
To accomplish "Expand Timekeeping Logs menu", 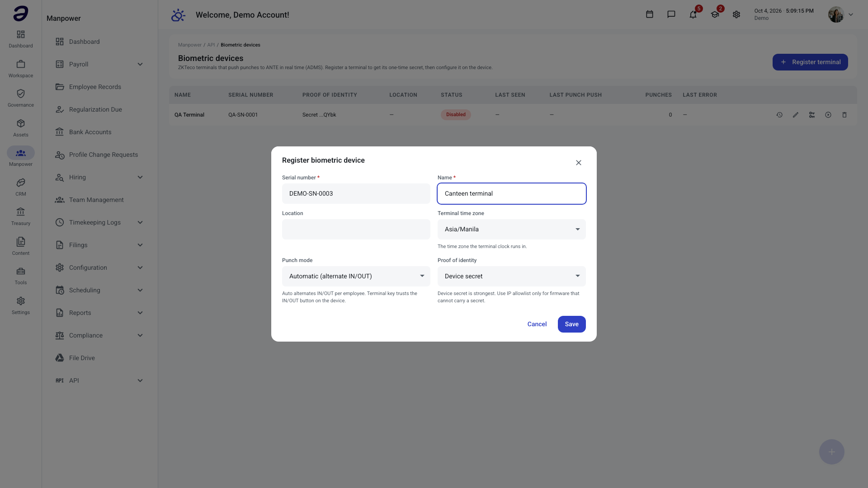I will tap(99, 222).
